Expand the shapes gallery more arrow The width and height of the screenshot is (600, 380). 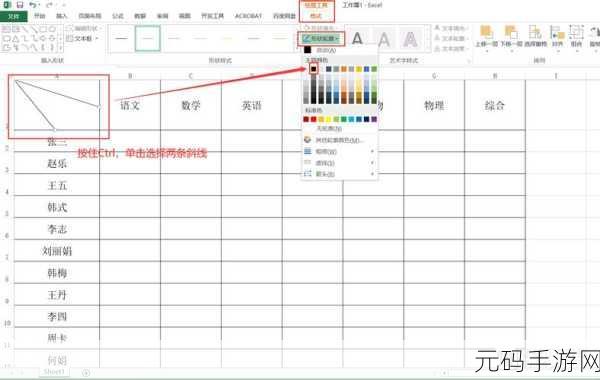pos(61,48)
